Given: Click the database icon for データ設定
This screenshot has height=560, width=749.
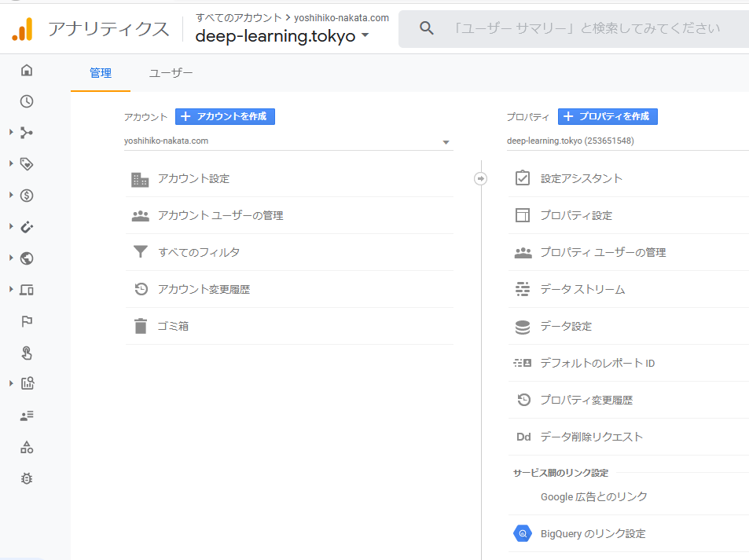Looking at the screenshot, I should [523, 327].
